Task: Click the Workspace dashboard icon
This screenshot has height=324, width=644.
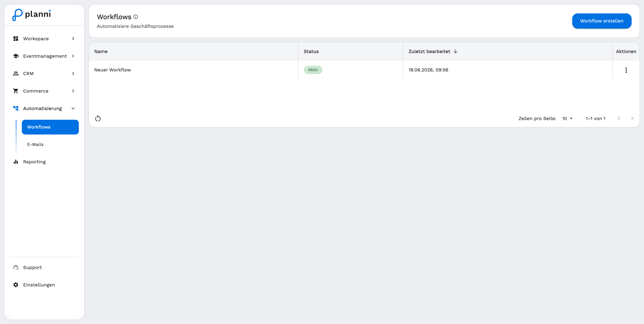Action: 16,39
